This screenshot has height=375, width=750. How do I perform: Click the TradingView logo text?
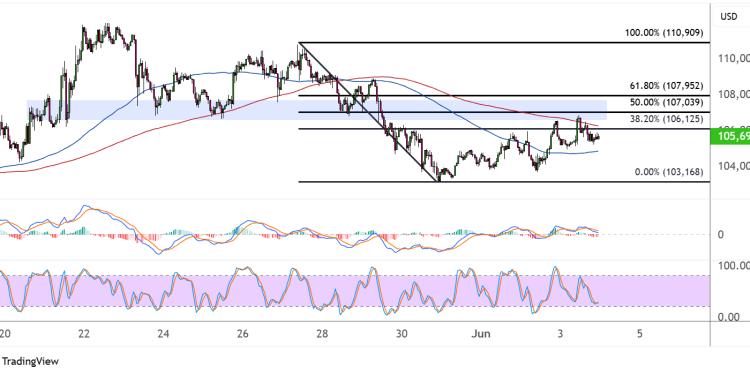[x=31, y=361]
